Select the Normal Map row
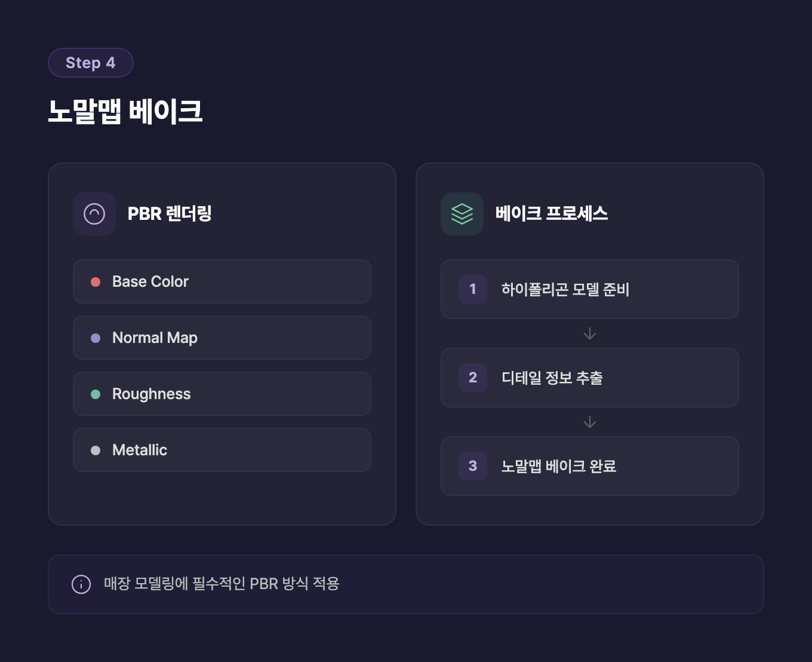 222,338
